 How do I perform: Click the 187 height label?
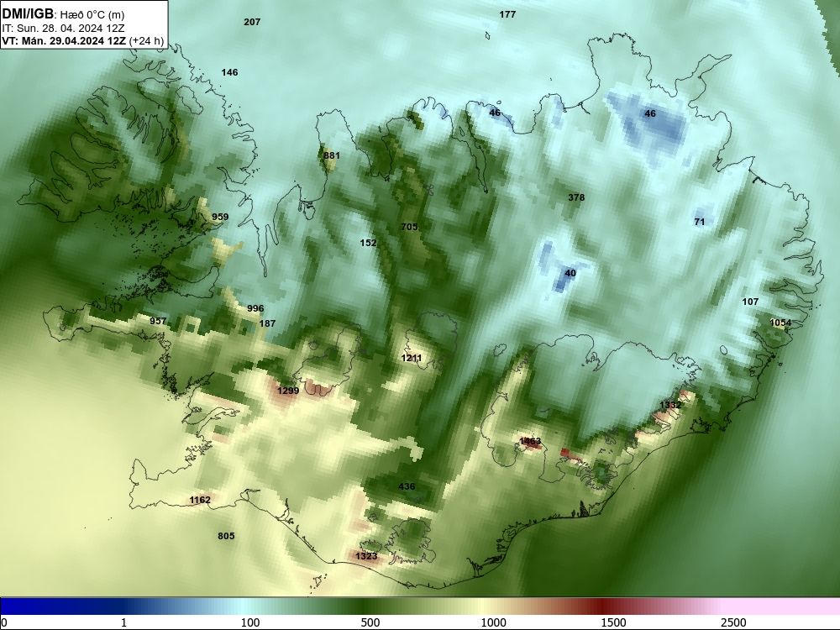267,323
